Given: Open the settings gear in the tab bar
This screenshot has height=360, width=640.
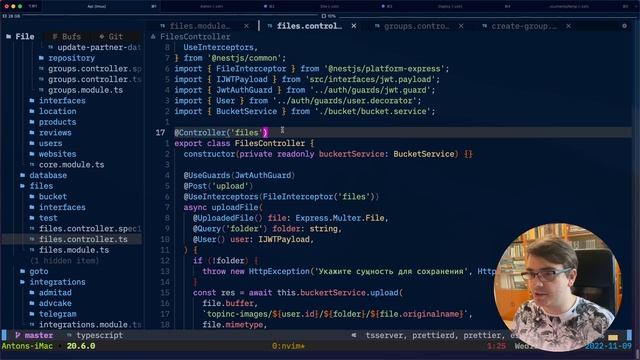Looking at the screenshot, I should (x=624, y=26).
